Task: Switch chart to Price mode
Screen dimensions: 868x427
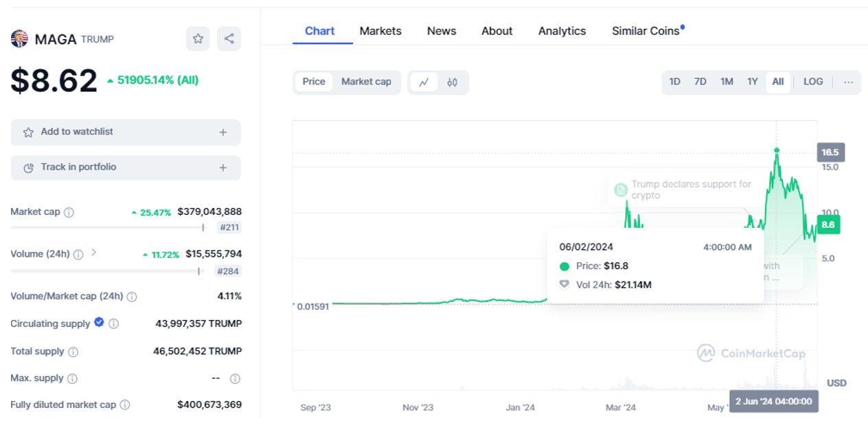Action: 314,82
